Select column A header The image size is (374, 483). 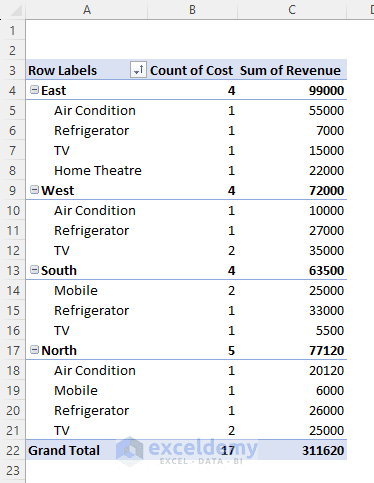click(87, 10)
